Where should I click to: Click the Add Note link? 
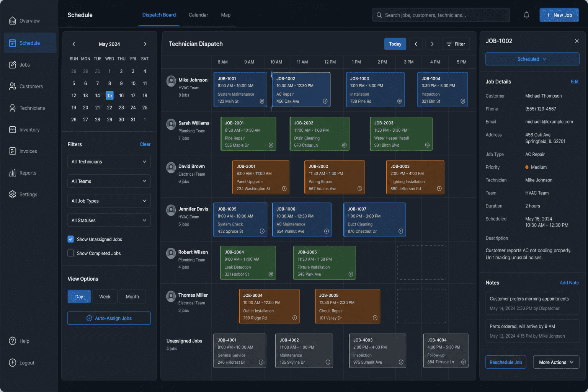pyautogui.click(x=569, y=283)
